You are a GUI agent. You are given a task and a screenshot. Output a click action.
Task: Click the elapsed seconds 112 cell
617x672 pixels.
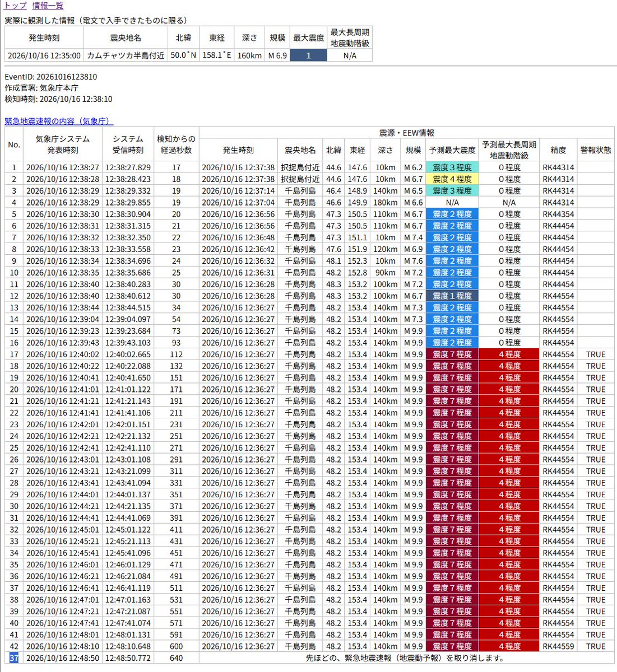[x=176, y=354]
